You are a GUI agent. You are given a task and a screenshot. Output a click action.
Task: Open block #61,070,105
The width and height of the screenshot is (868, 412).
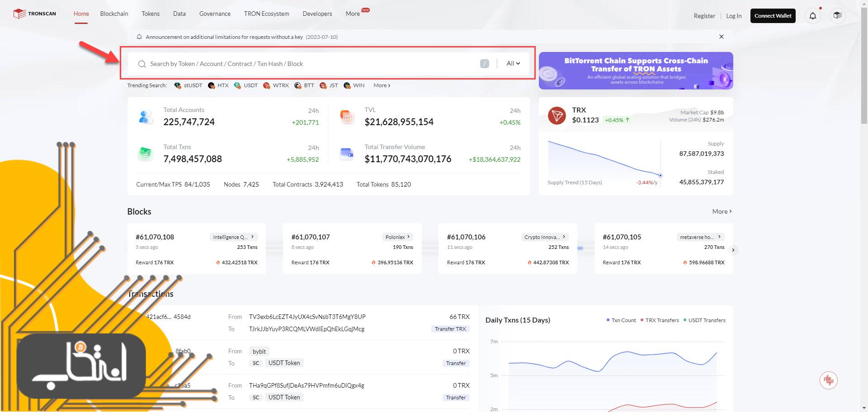pyautogui.click(x=622, y=237)
